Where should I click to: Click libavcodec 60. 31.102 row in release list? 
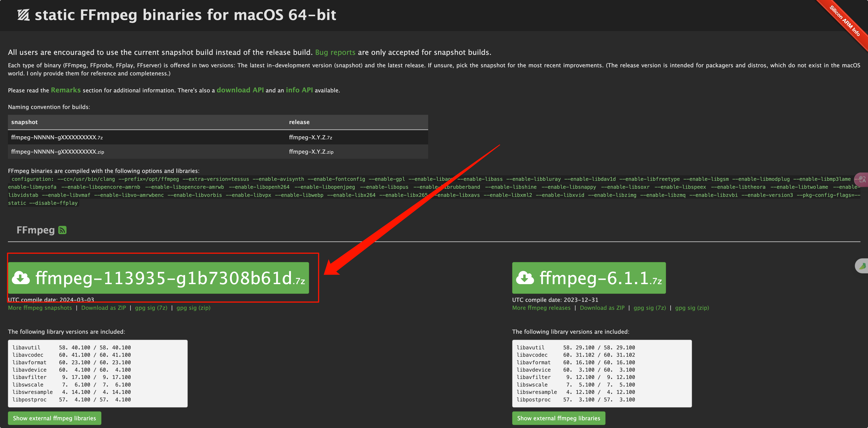tap(576, 355)
